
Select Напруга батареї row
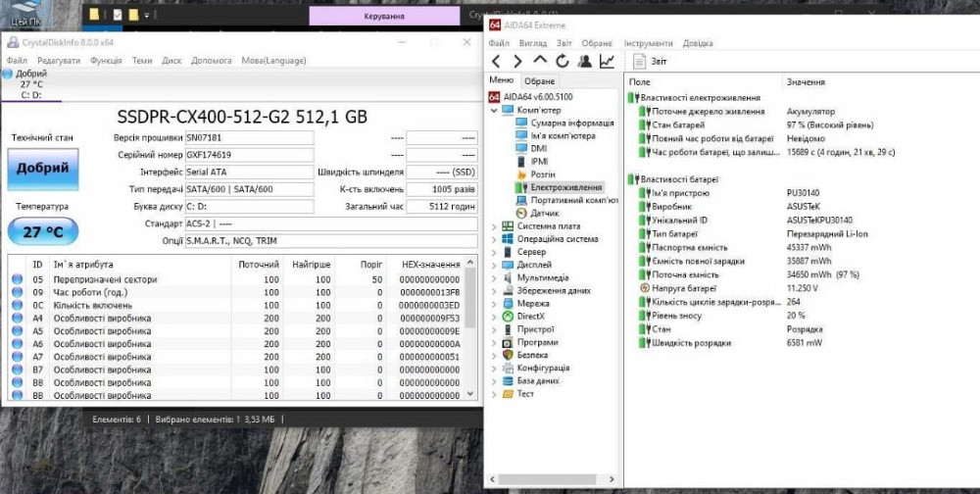click(804, 288)
